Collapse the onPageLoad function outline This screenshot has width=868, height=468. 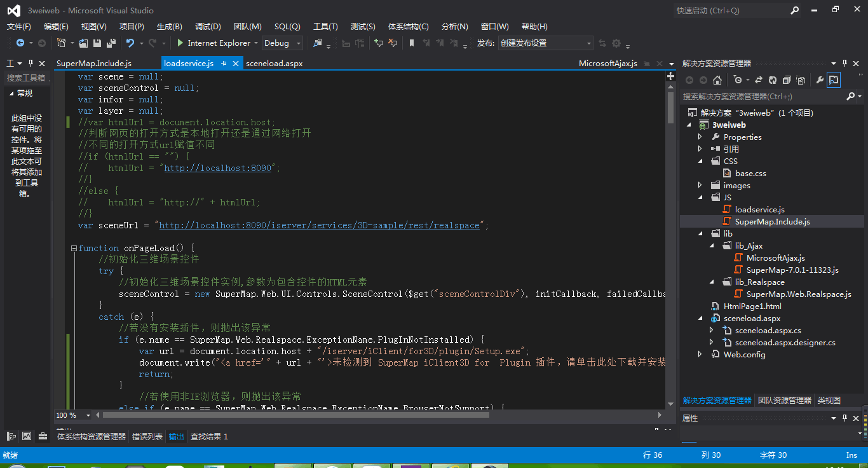(x=74, y=249)
